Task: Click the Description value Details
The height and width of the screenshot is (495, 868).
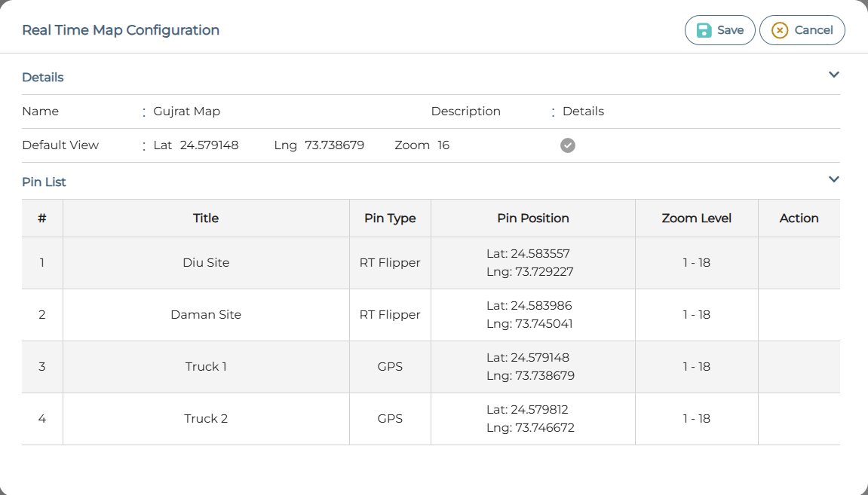Action: click(582, 111)
